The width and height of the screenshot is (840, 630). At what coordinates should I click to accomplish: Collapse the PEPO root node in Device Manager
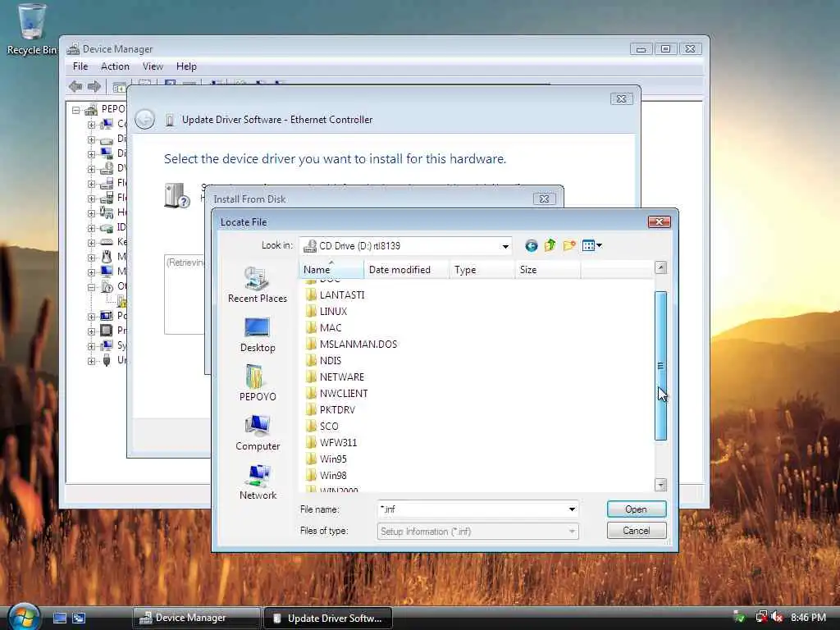pyautogui.click(x=76, y=111)
